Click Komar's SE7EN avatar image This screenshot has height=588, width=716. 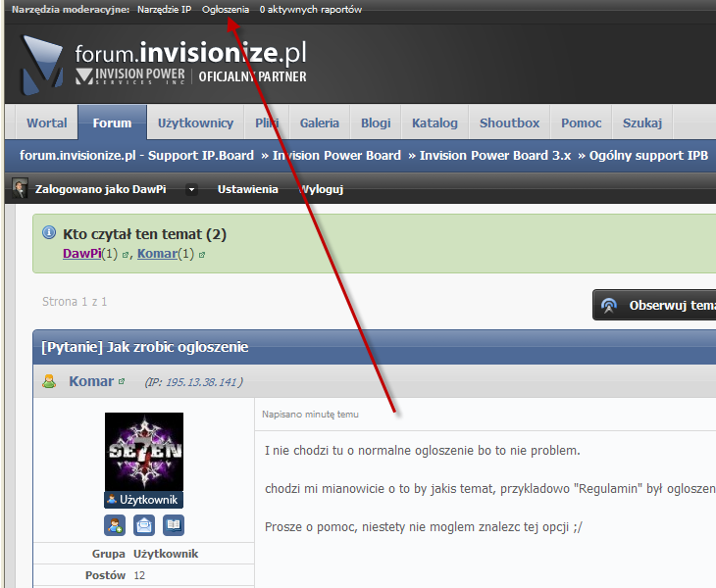[x=144, y=452]
